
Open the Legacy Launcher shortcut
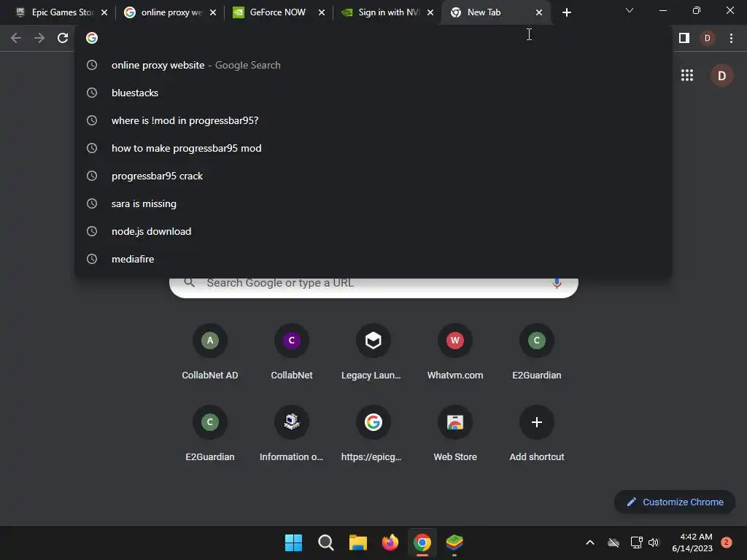[373, 352]
